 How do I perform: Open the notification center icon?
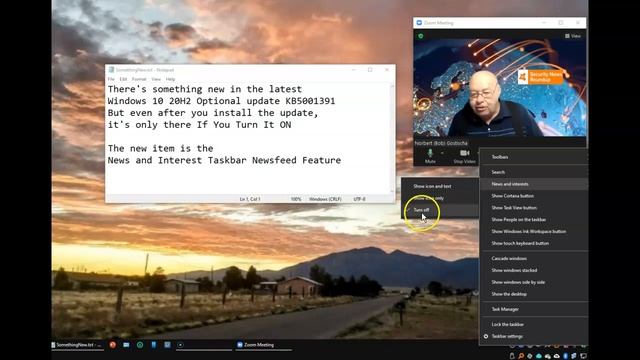[x=583, y=356]
